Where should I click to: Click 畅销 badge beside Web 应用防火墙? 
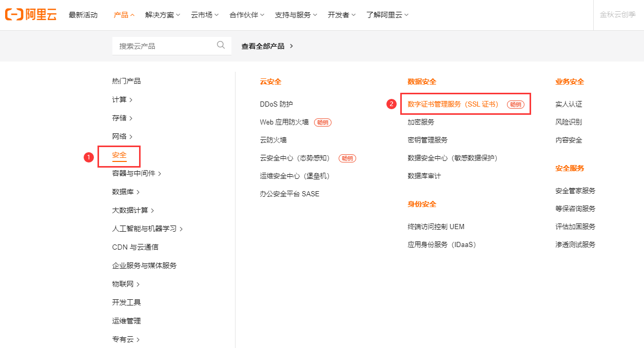pos(323,122)
